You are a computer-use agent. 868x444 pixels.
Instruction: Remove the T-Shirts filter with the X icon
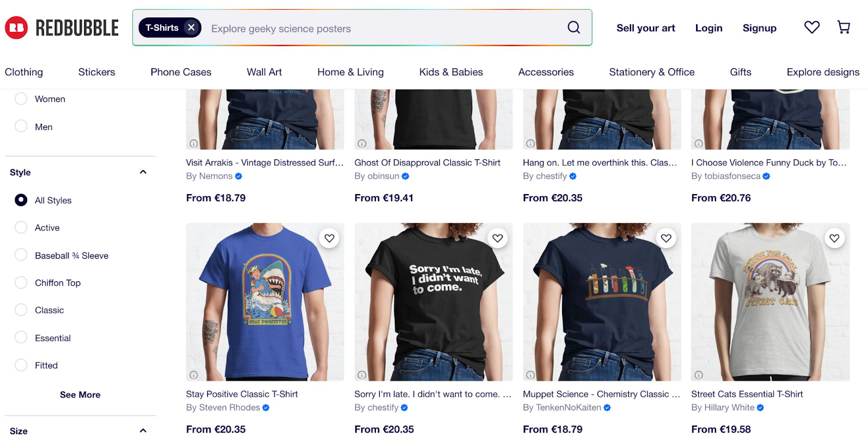coord(191,27)
